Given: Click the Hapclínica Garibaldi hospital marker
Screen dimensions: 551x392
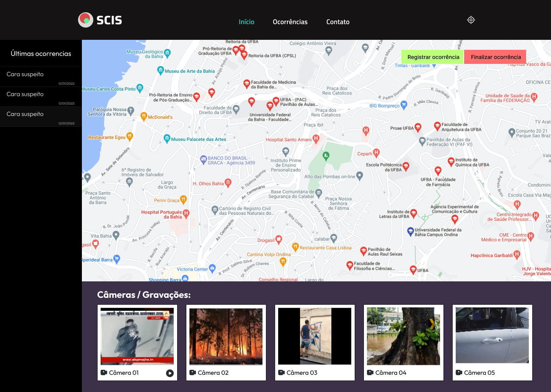Looking at the screenshot, I should (517, 255).
